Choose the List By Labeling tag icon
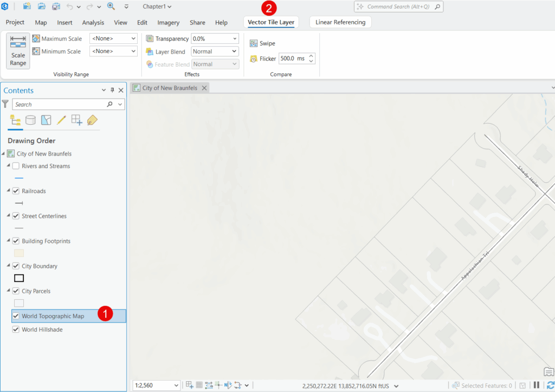 click(x=92, y=120)
